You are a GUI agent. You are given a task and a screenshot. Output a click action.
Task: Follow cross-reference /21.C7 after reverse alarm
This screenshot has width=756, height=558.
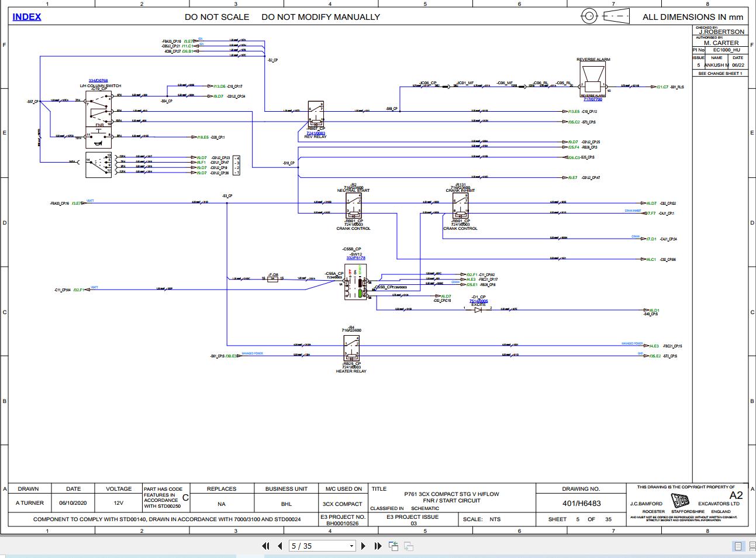click(661, 87)
